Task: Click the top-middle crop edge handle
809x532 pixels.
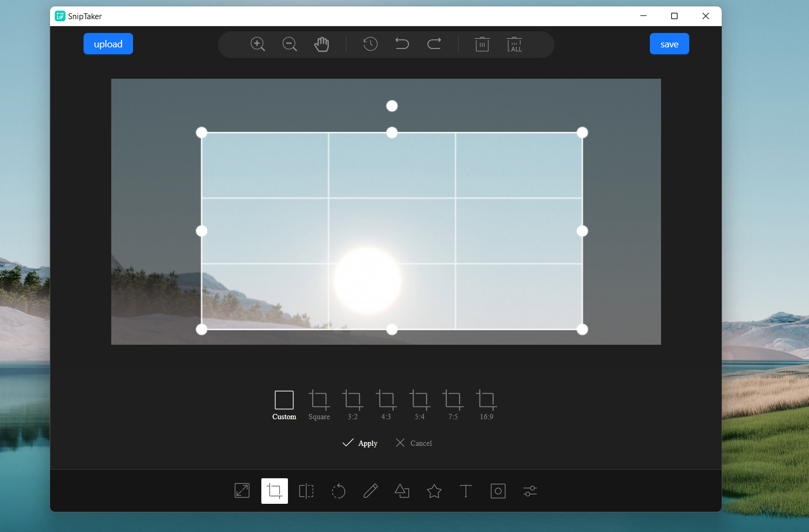Action: 392,132
